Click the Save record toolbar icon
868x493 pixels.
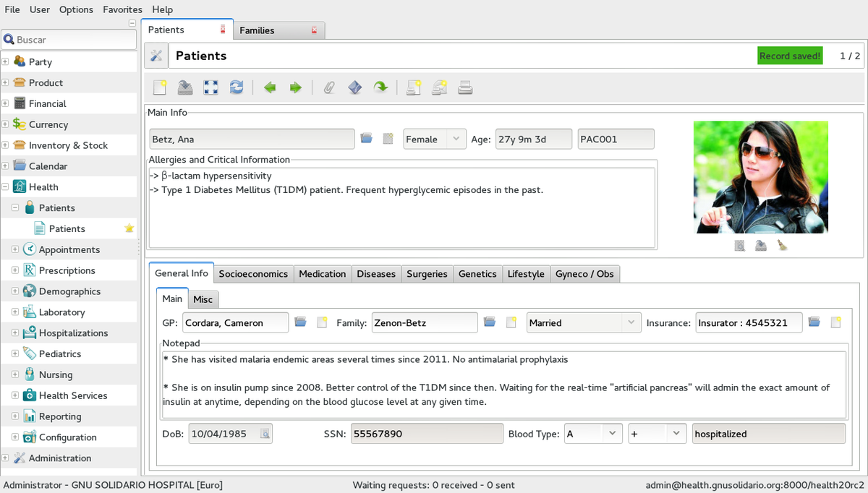click(x=185, y=87)
